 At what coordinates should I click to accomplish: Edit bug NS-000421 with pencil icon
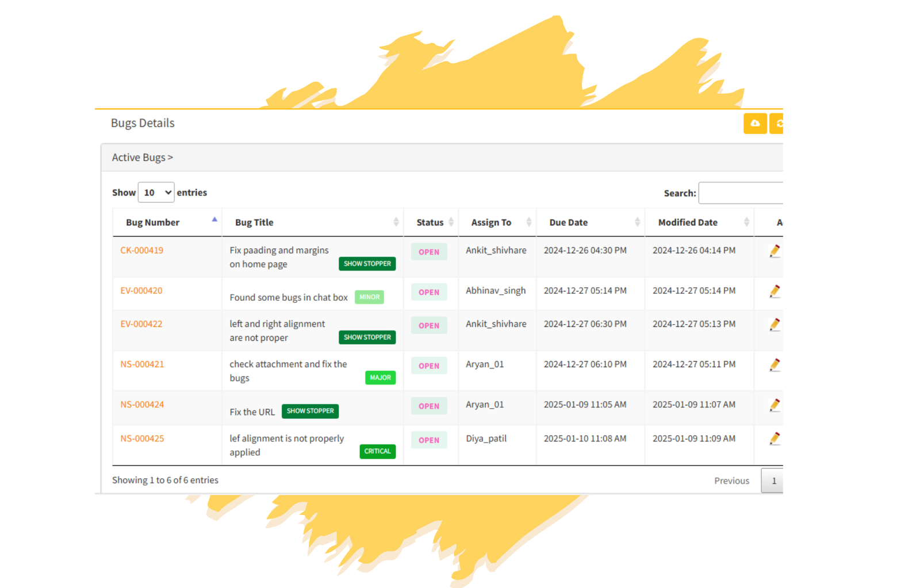tap(775, 365)
